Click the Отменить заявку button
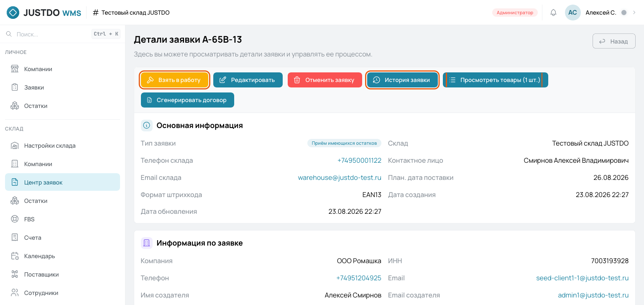Image resolution: width=644 pixels, height=305 pixels. coord(325,80)
